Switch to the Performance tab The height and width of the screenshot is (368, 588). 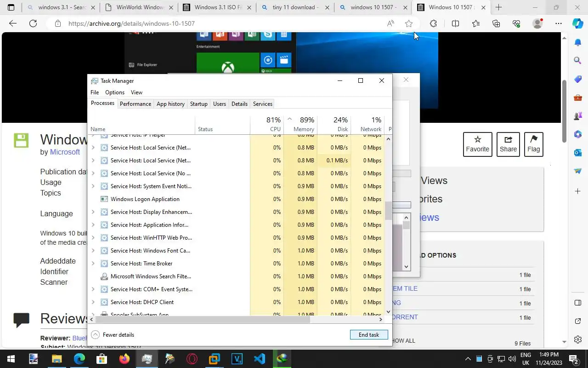pyautogui.click(x=136, y=104)
